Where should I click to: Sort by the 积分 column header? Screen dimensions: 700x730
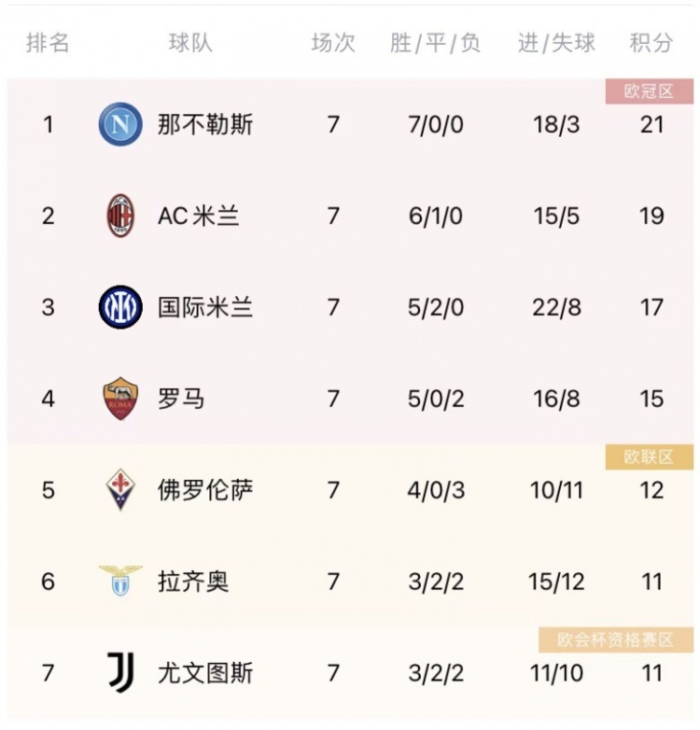(x=651, y=43)
